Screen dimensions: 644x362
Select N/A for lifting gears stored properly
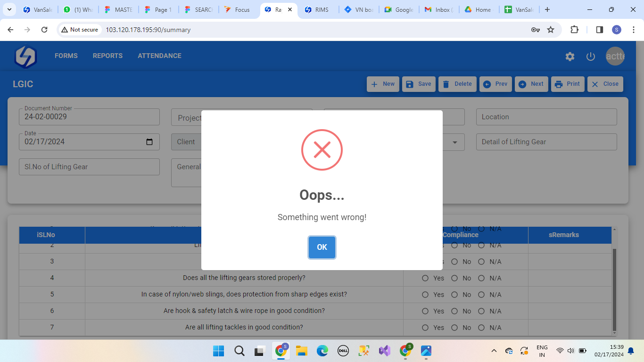pyautogui.click(x=481, y=278)
